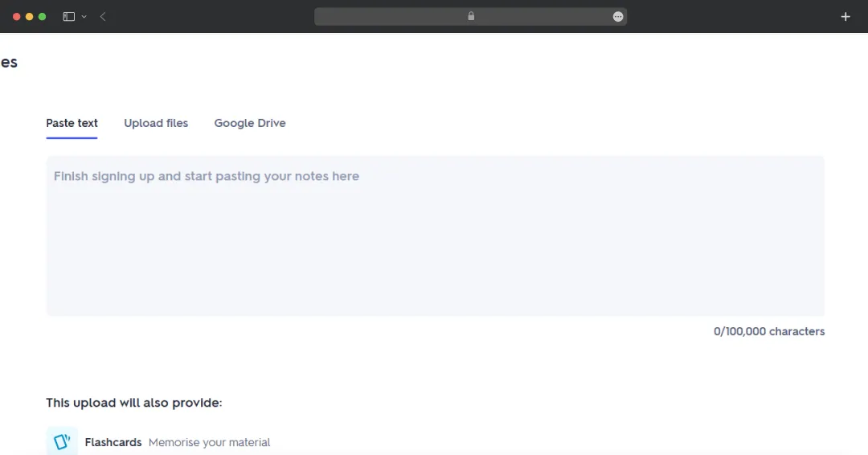Switch to the Google Drive tab
Image resolution: width=868 pixels, height=455 pixels.
tap(250, 123)
